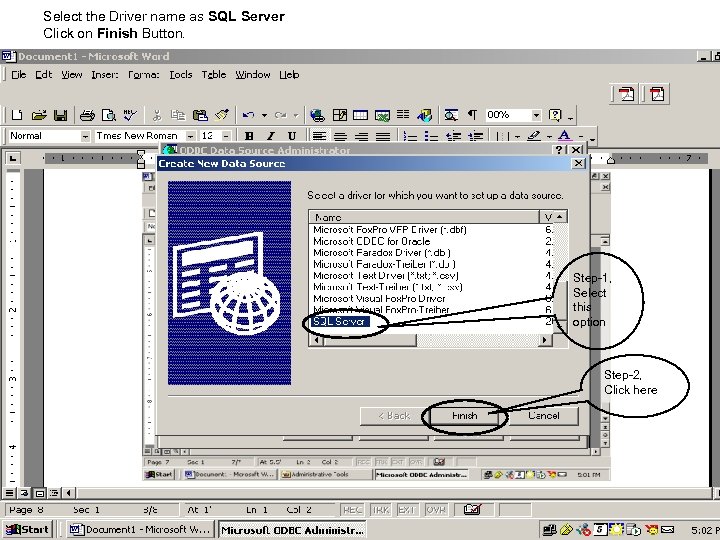Screen dimensions: 720x540
Task: Click the Open folder icon in Word toolbar
Action: pos(39,115)
